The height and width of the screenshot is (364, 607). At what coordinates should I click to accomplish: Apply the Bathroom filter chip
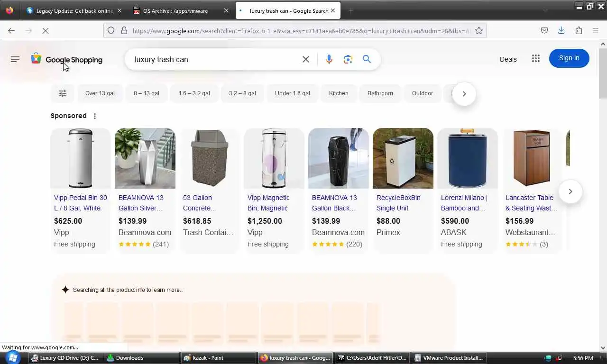380,93
